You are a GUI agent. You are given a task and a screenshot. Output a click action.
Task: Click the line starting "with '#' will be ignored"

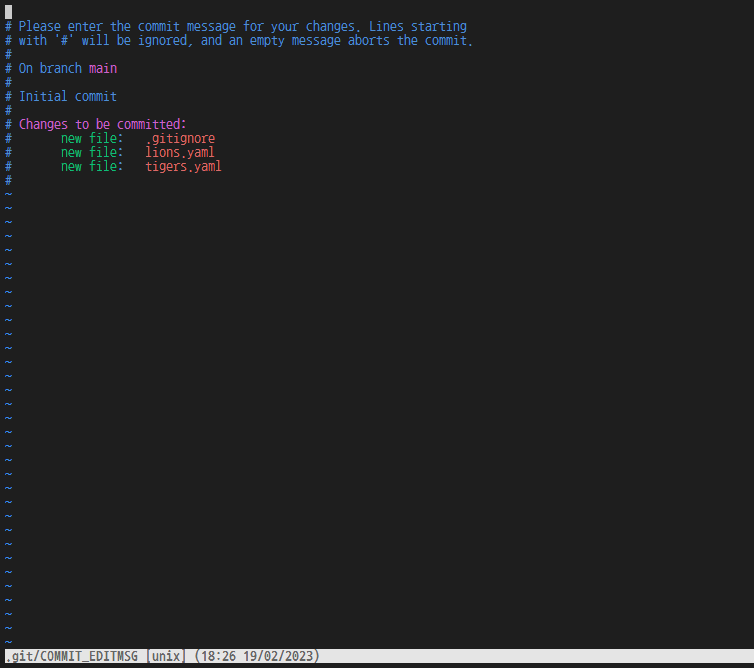pos(239,40)
